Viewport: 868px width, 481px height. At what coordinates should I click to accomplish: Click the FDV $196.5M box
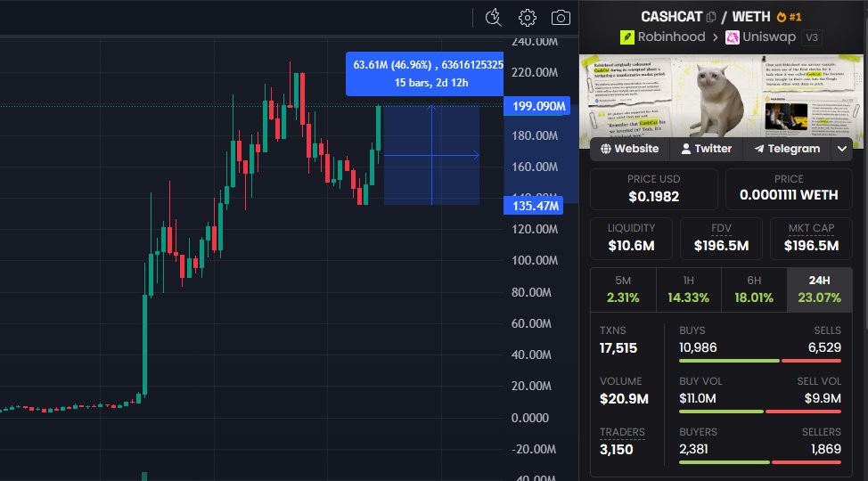(721, 239)
